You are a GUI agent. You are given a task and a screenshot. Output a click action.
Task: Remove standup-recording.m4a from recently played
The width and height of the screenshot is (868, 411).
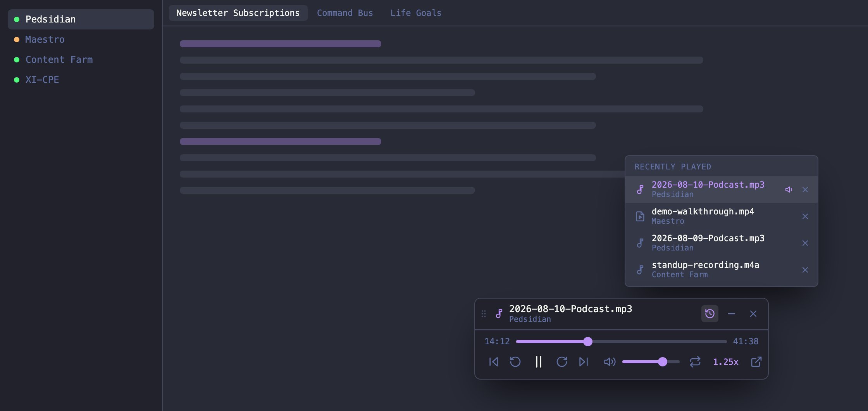(805, 270)
